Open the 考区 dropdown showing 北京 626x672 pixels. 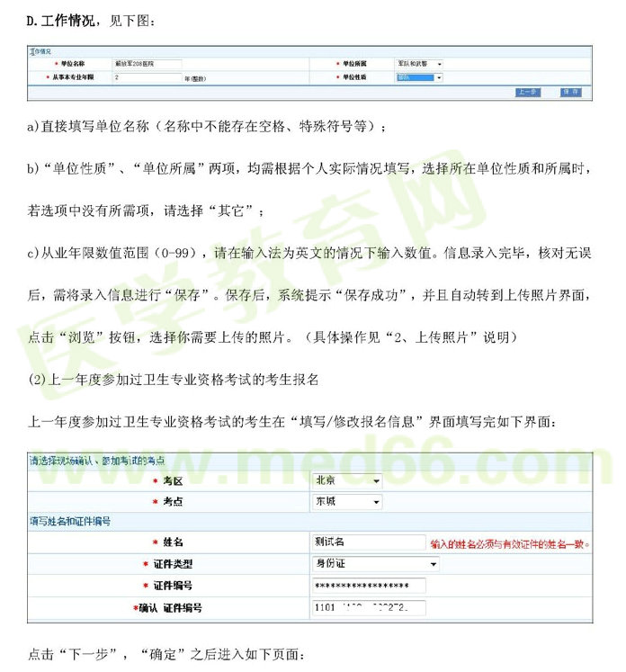[x=346, y=480]
